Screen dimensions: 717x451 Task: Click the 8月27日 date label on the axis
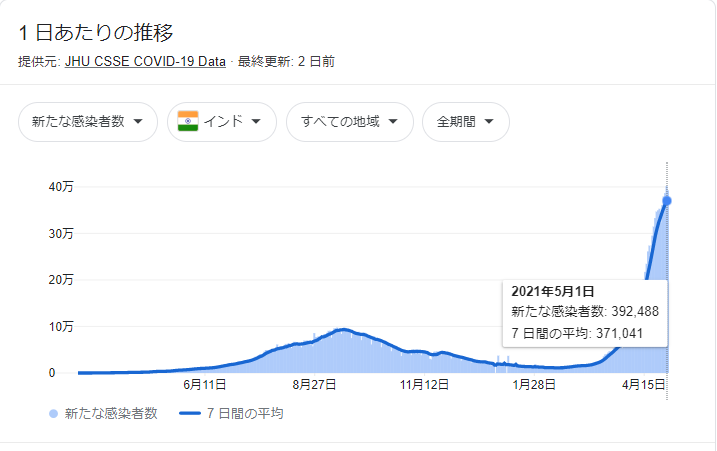pyautogui.click(x=314, y=385)
